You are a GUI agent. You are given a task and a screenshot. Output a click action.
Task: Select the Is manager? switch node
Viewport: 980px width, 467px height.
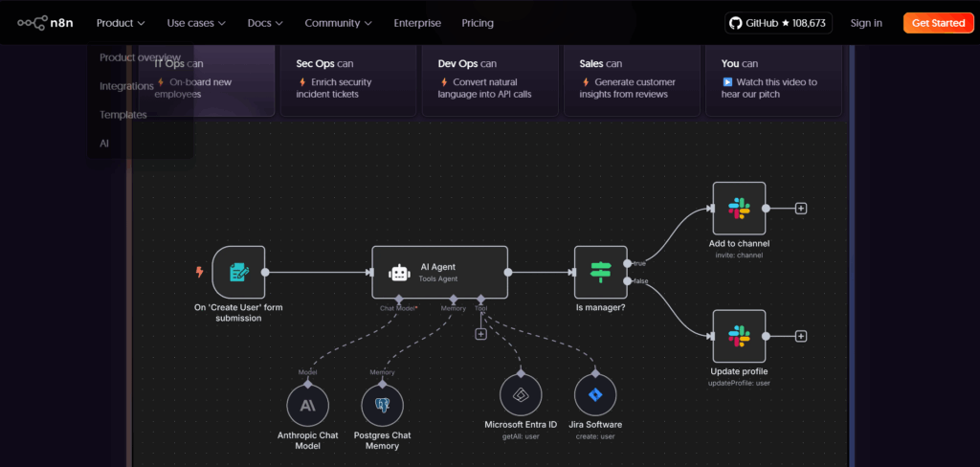point(601,272)
